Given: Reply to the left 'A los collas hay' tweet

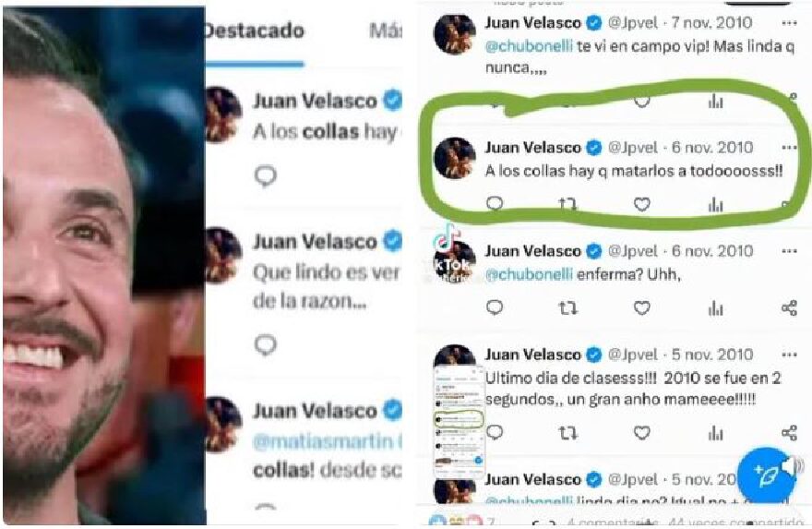Looking at the screenshot, I should coord(266,176).
